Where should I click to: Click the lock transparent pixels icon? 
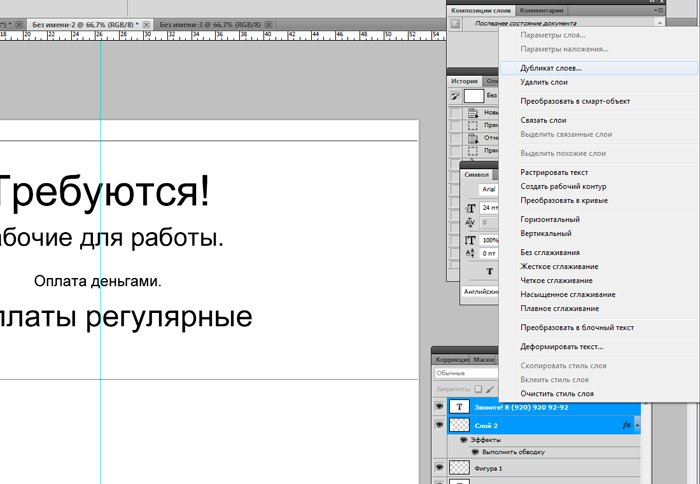tap(478, 389)
